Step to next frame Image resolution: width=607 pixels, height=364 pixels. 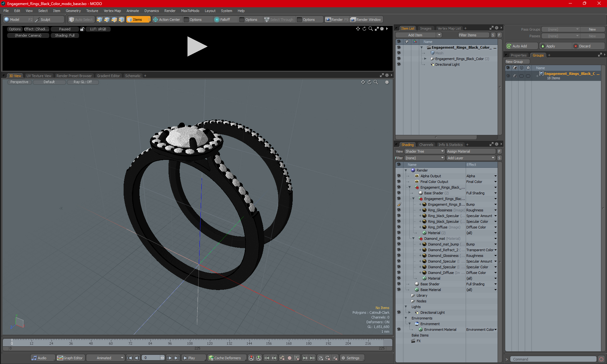(x=169, y=358)
